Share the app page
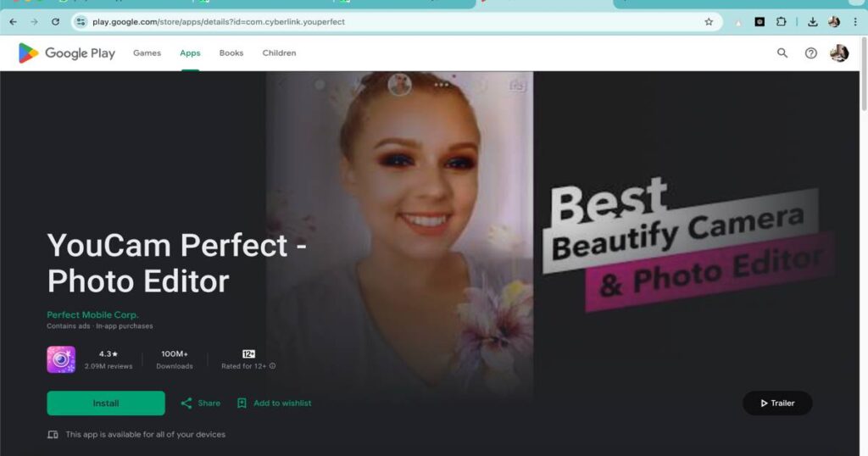The height and width of the screenshot is (456, 868). (200, 403)
